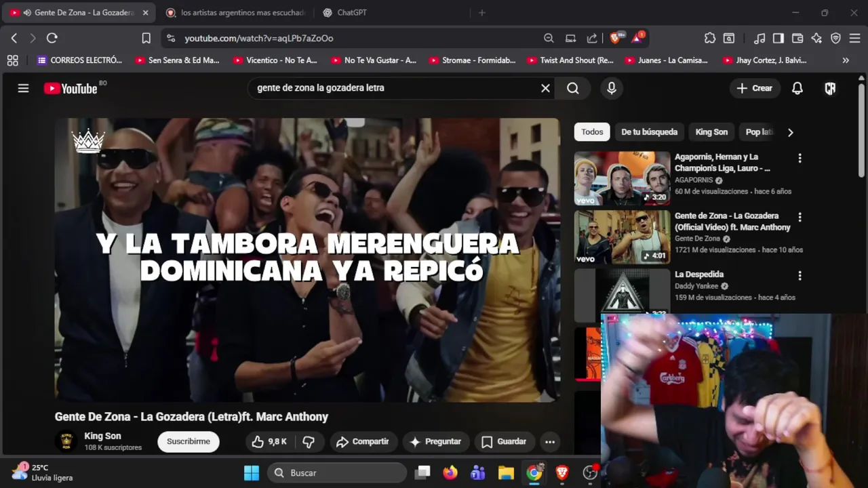
Task: Open the browser main hamburger menu
Action: [854, 39]
